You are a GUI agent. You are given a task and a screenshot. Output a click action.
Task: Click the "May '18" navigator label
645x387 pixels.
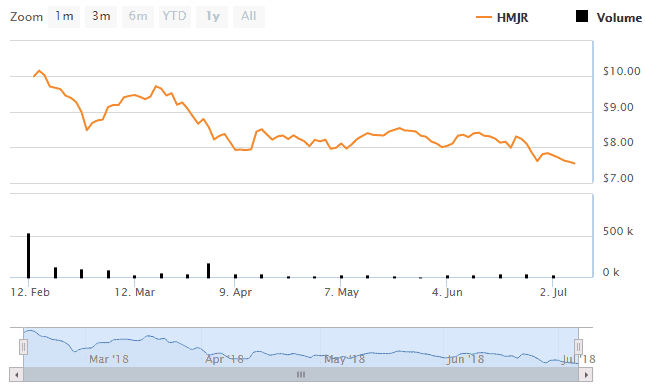pos(344,359)
